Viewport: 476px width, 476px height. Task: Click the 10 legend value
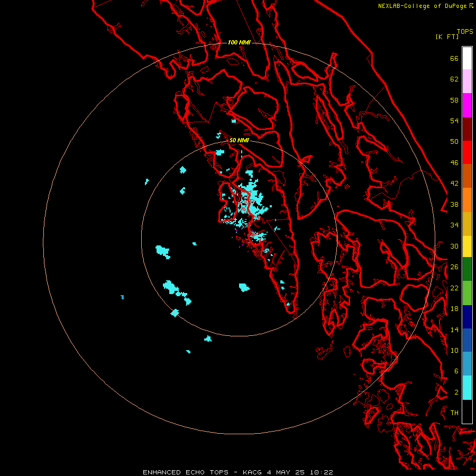coord(454,350)
